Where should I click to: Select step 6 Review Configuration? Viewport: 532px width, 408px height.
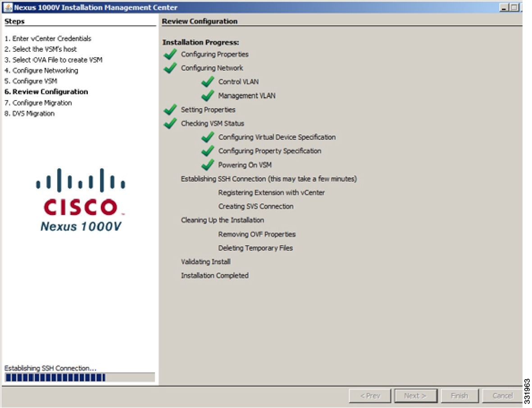pyautogui.click(x=46, y=92)
